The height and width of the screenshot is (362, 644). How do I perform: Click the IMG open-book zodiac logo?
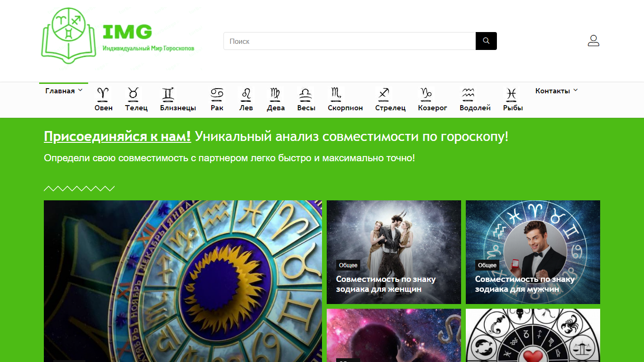coord(69,36)
